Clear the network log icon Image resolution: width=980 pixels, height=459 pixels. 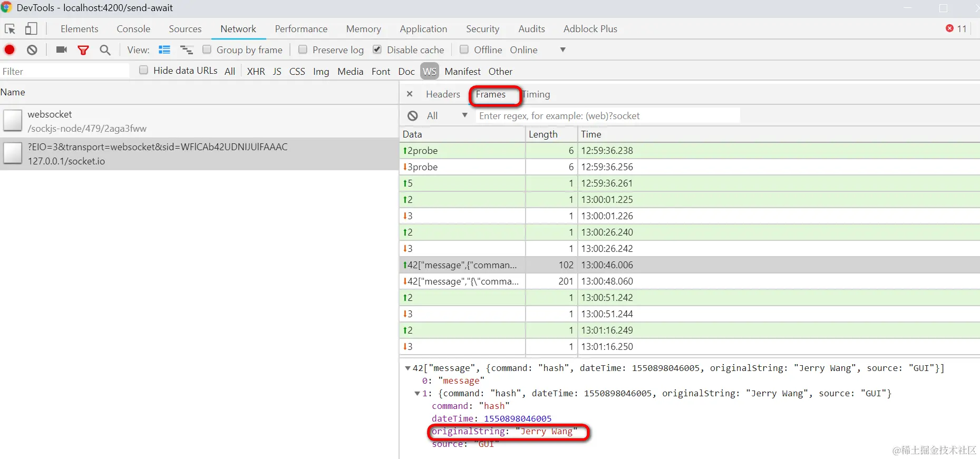click(x=32, y=50)
